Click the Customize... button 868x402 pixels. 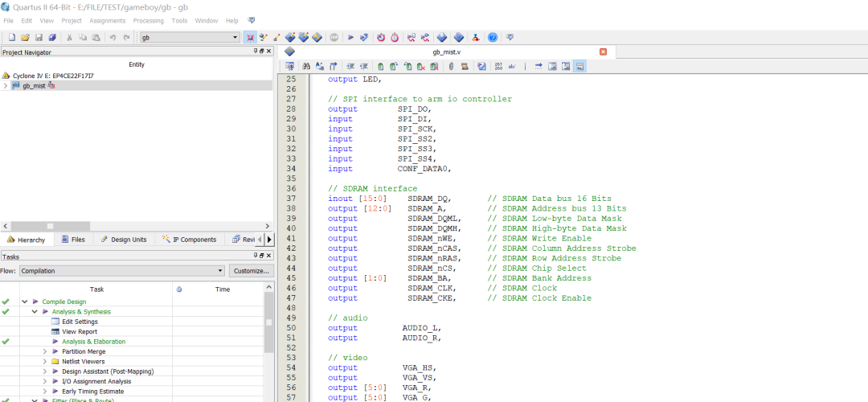click(251, 271)
